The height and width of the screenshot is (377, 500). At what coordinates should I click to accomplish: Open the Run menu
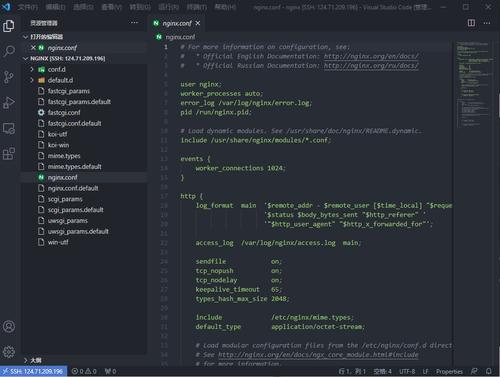168,7
